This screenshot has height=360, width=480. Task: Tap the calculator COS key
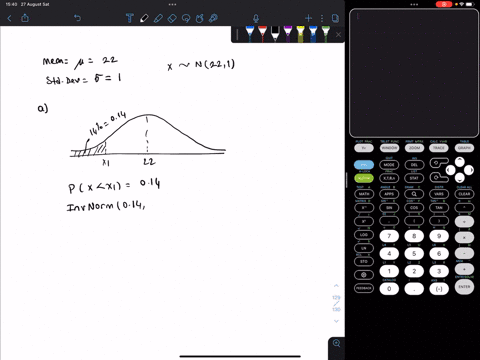click(x=414, y=208)
